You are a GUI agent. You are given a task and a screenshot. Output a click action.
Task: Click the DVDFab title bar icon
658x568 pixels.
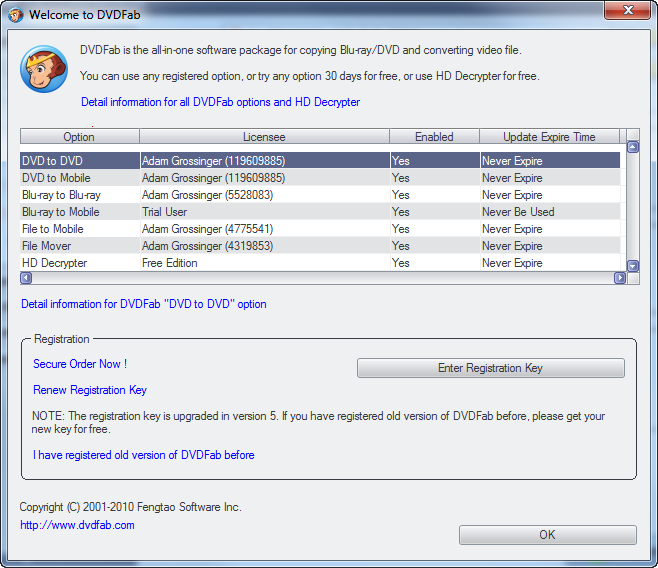tap(14, 14)
